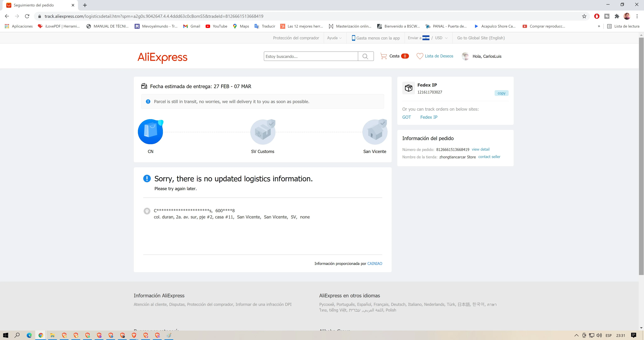Click the search magnifier button
The width and height of the screenshot is (644, 340).
[365, 56]
